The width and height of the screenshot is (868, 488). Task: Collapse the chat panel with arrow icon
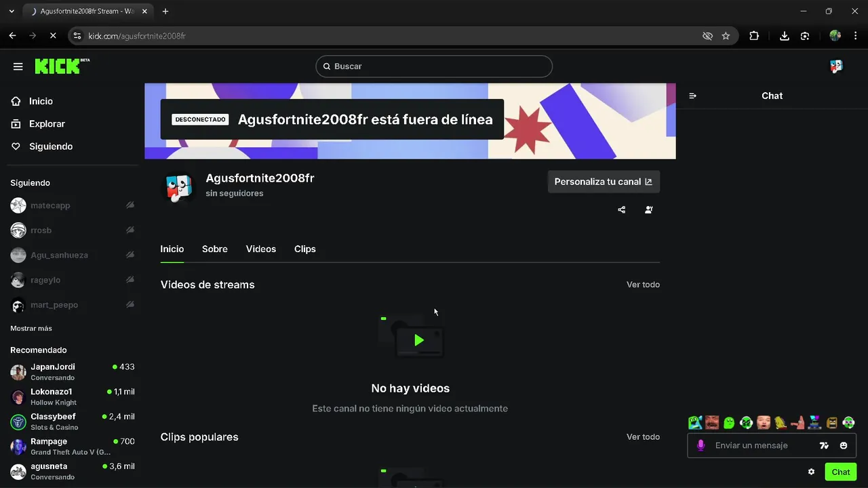[692, 96]
